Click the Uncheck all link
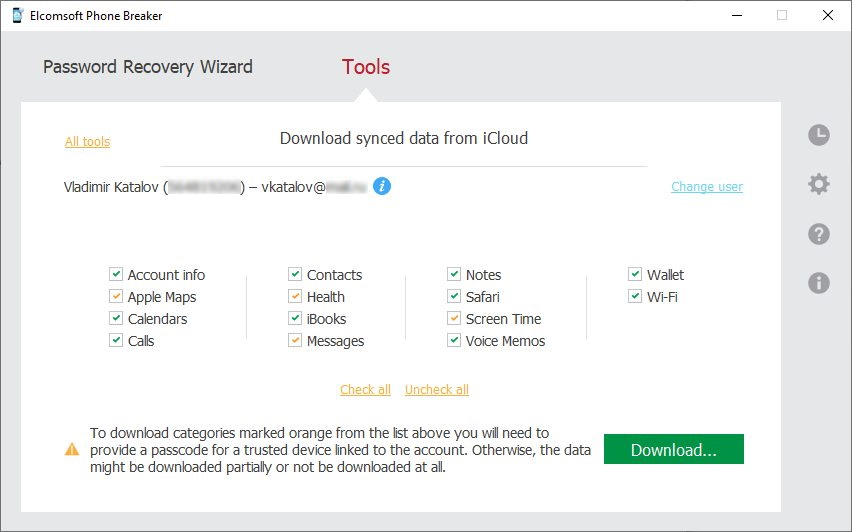Image resolution: width=852 pixels, height=532 pixels. click(436, 390)
